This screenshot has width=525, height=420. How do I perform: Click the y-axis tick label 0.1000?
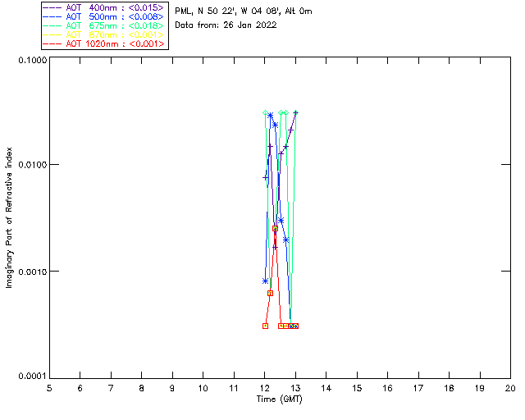point(32,60)
